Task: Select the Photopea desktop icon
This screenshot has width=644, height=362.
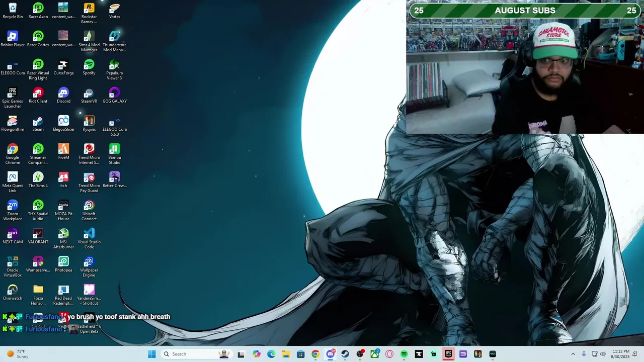Action: click(63, 264)
